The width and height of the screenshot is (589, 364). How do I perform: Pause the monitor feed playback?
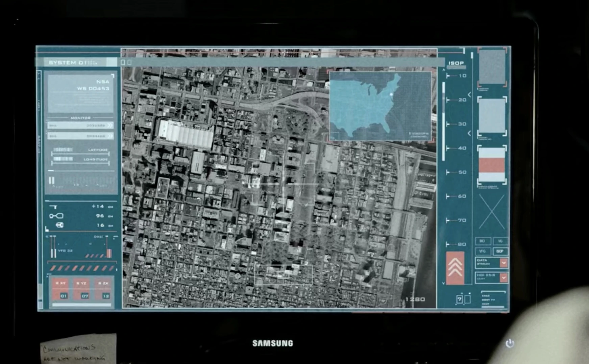pyautogui.click(x=52, y=180)
